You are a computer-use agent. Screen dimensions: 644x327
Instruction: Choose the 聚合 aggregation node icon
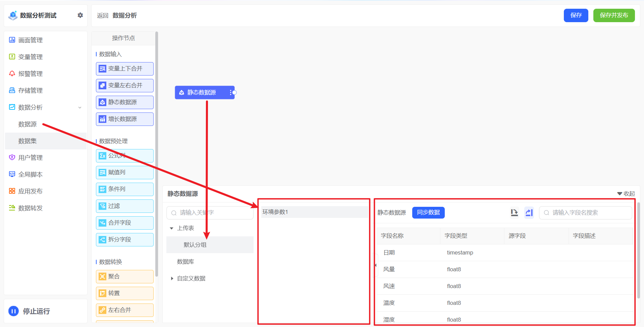(x=102, y=276)
